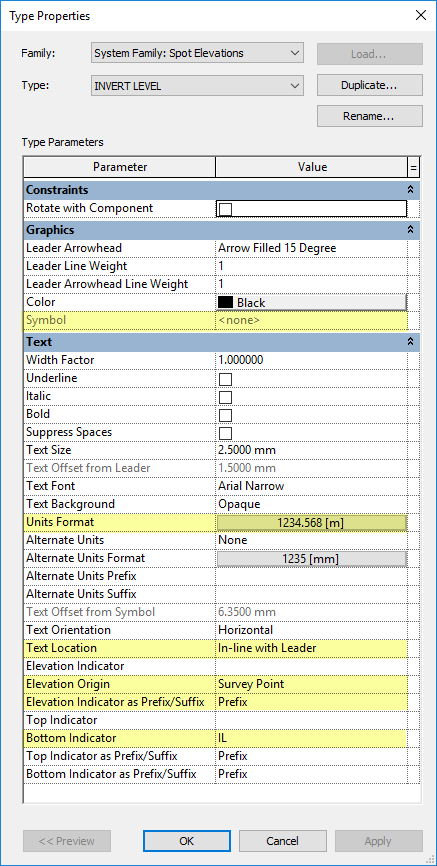The image size is (437, 866).
Task: Open the Family dropdown list
Action: [x=197, y=54]
